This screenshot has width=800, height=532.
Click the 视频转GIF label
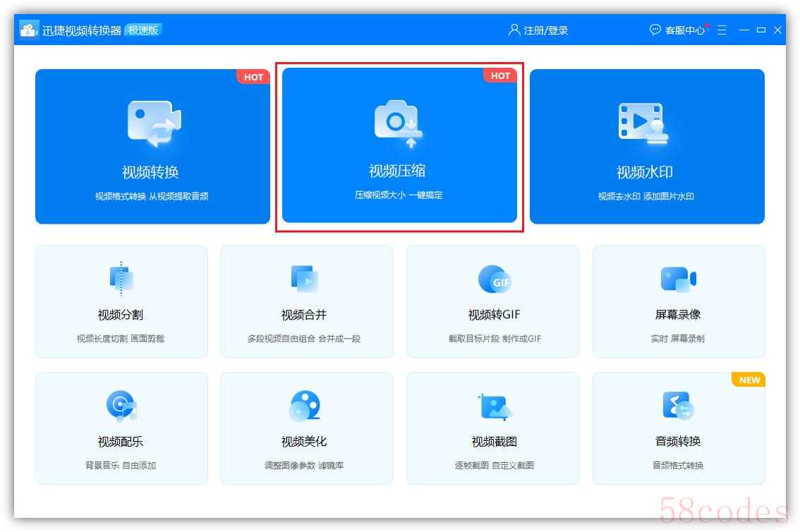tap(494, 315)
